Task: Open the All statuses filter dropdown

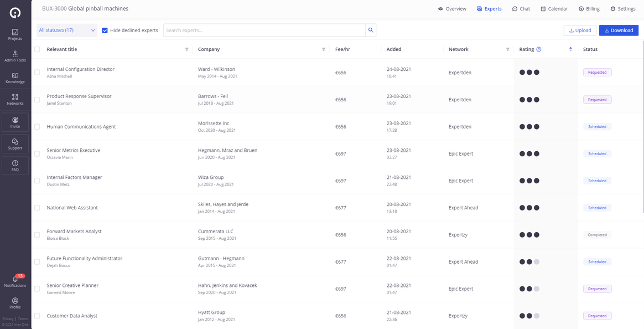Action: pos(66,30)
